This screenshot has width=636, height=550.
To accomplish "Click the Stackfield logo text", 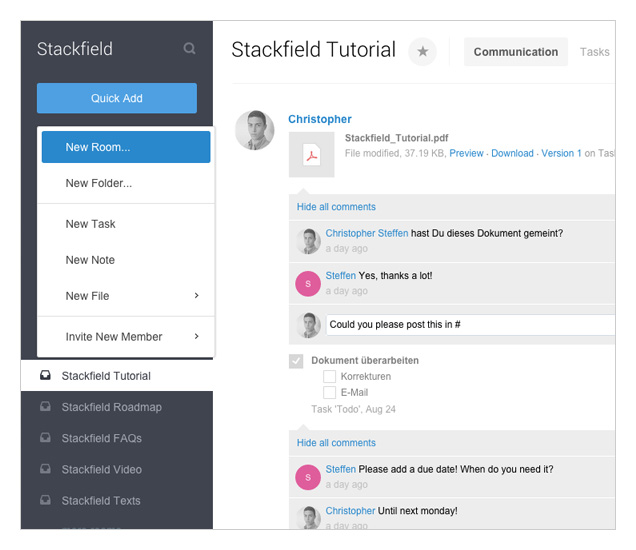I will click(x=75, y=49).
